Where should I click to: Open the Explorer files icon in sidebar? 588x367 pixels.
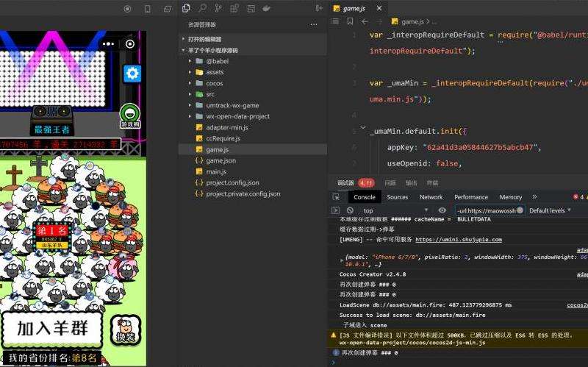pyautogui.click(x=186, y=8)
